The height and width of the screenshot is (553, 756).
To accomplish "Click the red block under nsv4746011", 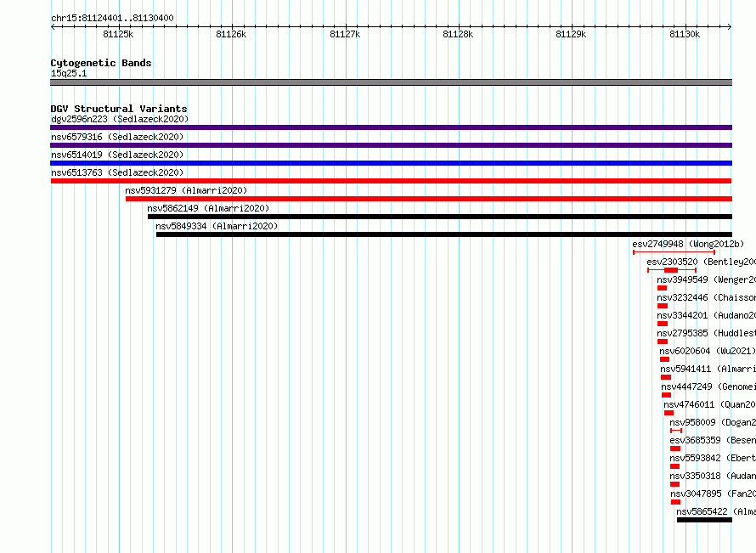I will (x=669, y=413).
